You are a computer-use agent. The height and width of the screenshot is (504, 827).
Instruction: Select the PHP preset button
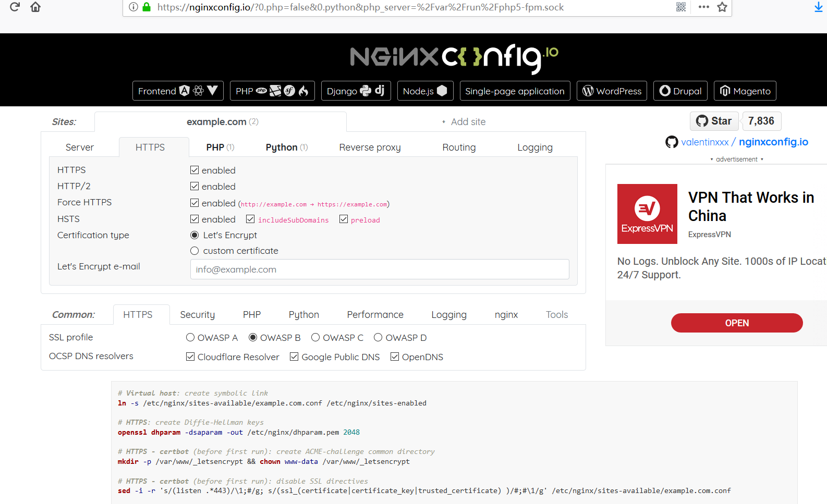[x=272, y=91]
